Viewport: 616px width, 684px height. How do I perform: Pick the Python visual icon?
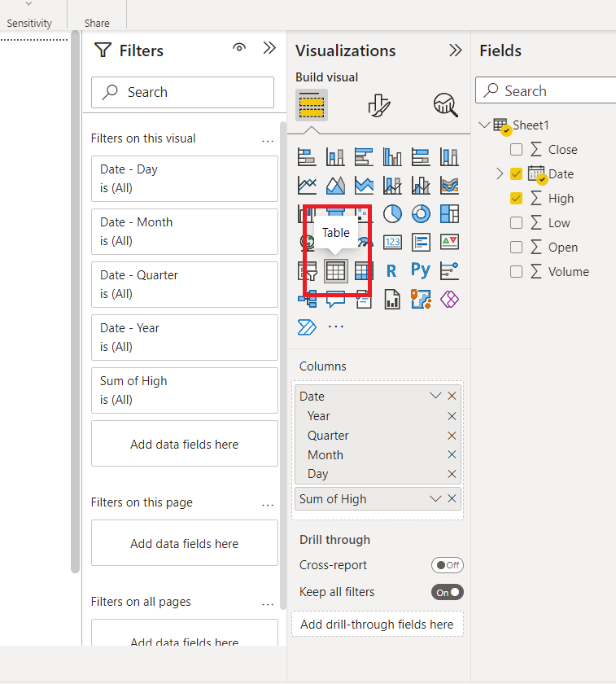point(421,270)
